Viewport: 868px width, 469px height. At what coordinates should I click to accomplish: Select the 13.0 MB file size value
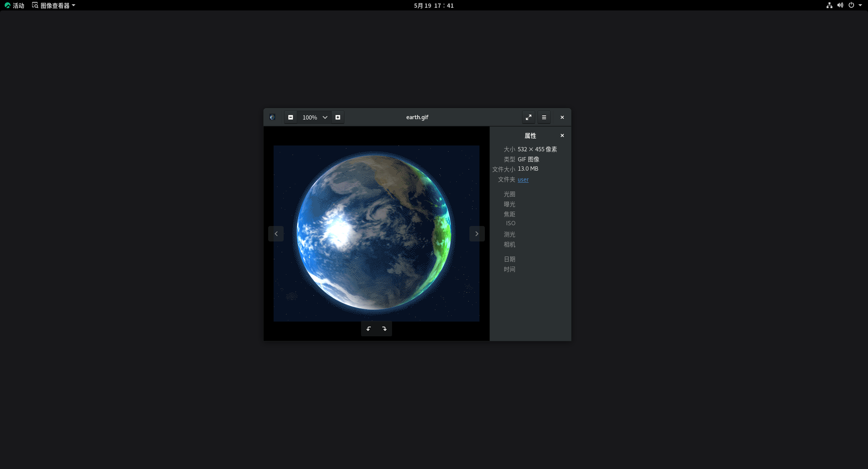coord(528,169)
